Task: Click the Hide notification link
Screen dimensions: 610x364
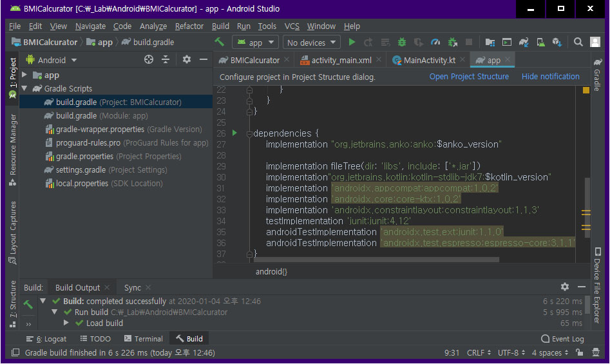Action: click(x=551, y=77)
